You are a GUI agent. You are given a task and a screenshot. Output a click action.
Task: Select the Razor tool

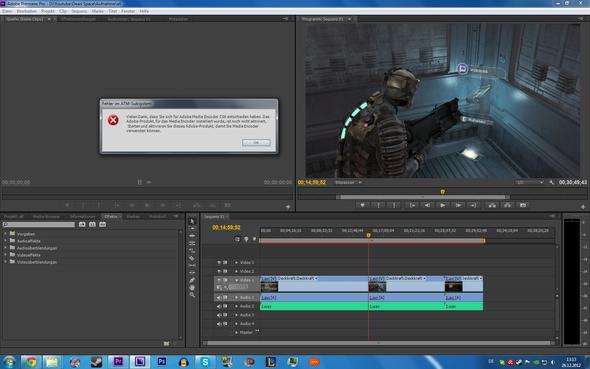coord(192,258)
